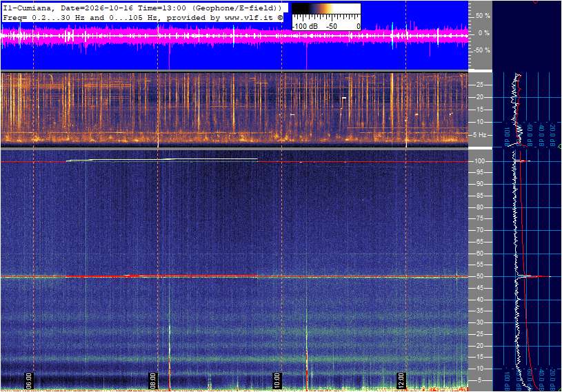The width and height of the screenshot is (562, 392).
Task: Click the white drifting line just above 100 Hz
Action: pos(162,159)
